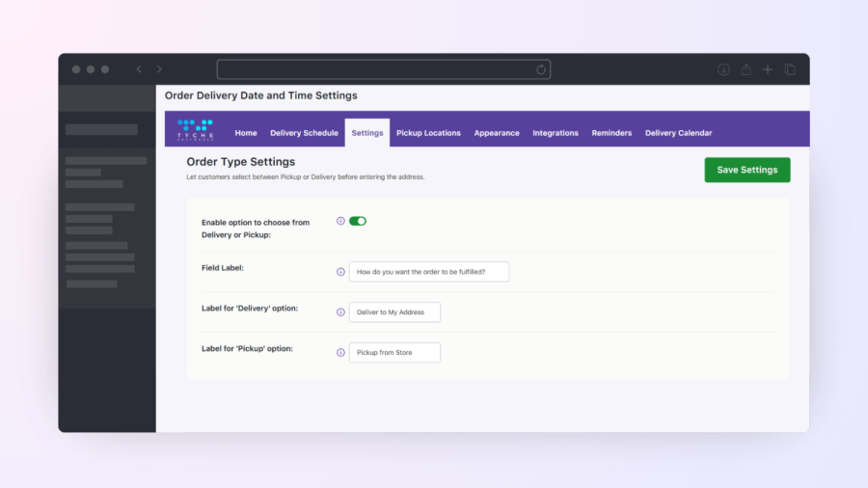Open the Home tab
The image size is (868, 488).
coord(246,133)
